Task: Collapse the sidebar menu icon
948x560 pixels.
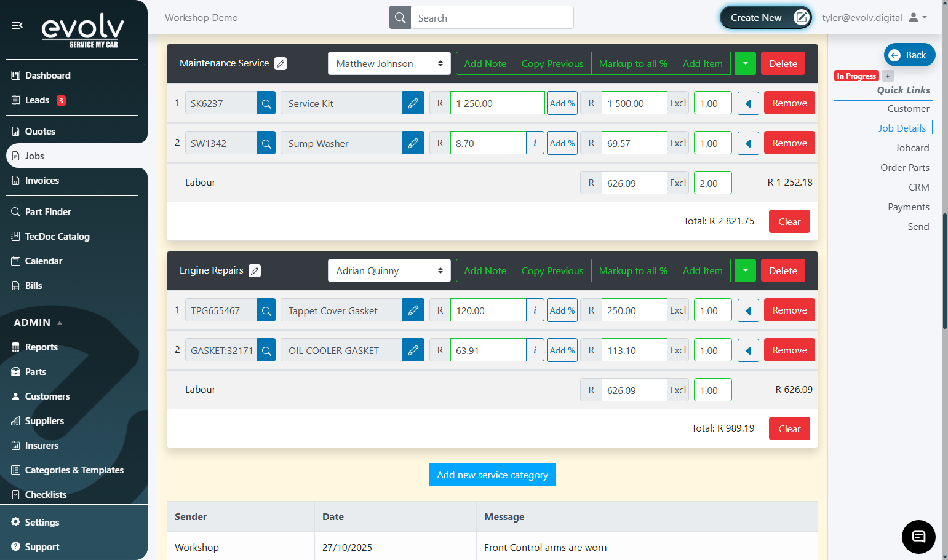Action: 17,25
